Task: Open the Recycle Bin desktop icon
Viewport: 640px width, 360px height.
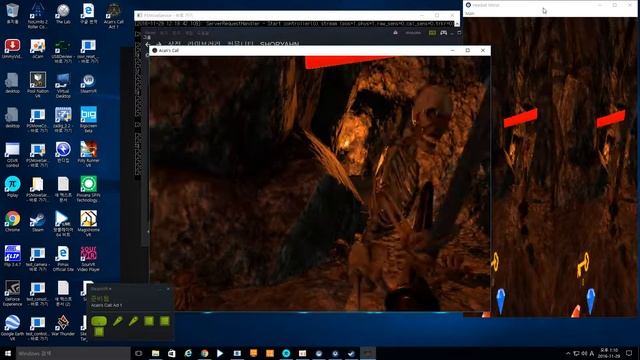Action: [x=12, y=13]
